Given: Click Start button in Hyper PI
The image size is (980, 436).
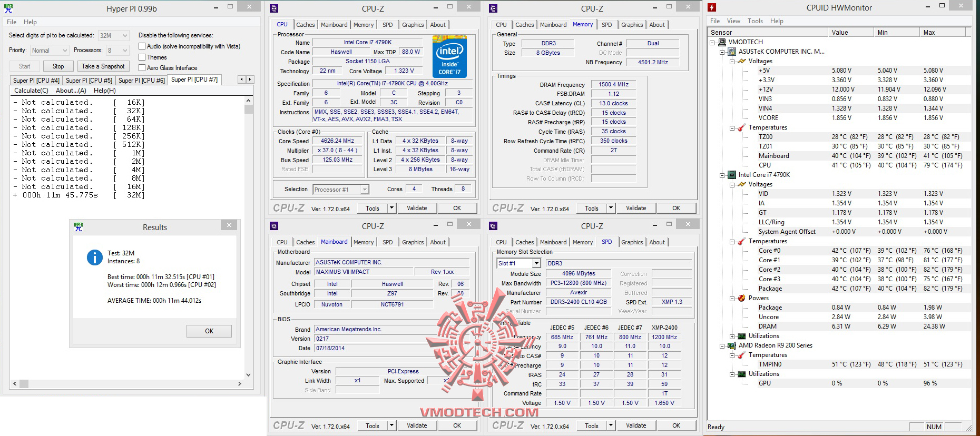Looking at the screenshot, I should [x=25, y=66].
